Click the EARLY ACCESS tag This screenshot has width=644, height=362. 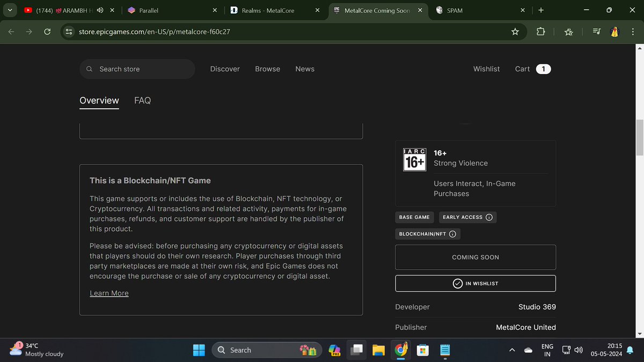(467, 217)
